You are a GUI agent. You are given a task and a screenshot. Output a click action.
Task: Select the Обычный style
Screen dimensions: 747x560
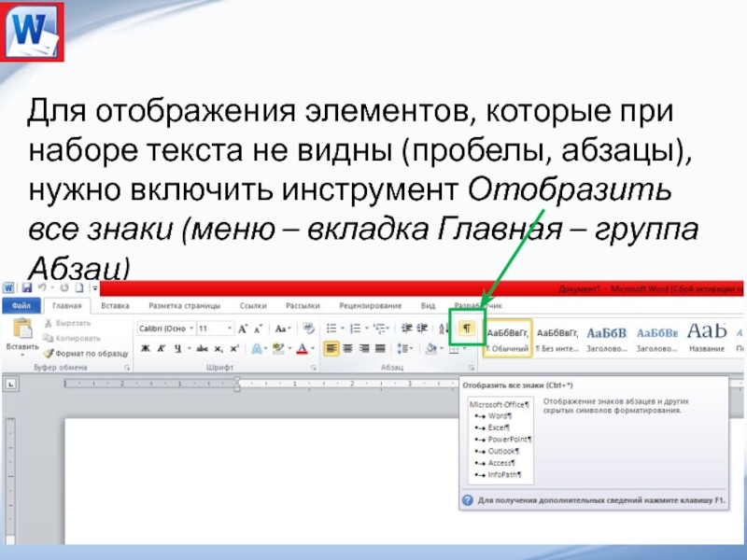(508, 338)
